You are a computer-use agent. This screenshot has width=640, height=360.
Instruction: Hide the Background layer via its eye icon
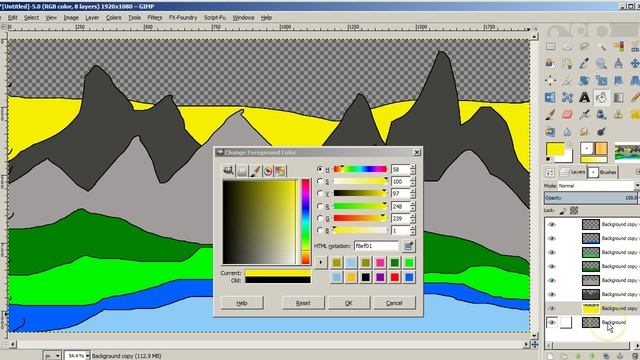click(x=552, y=322)
